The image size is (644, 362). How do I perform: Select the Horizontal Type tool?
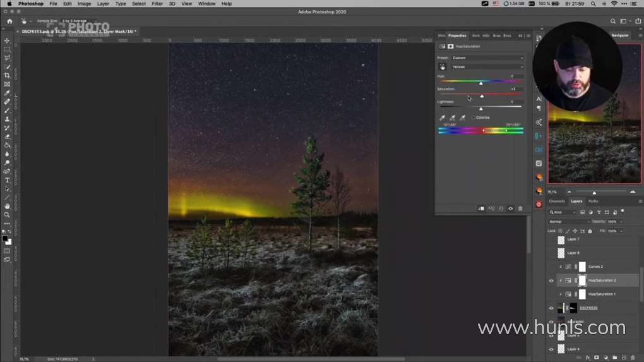click(x=7, y=180)
